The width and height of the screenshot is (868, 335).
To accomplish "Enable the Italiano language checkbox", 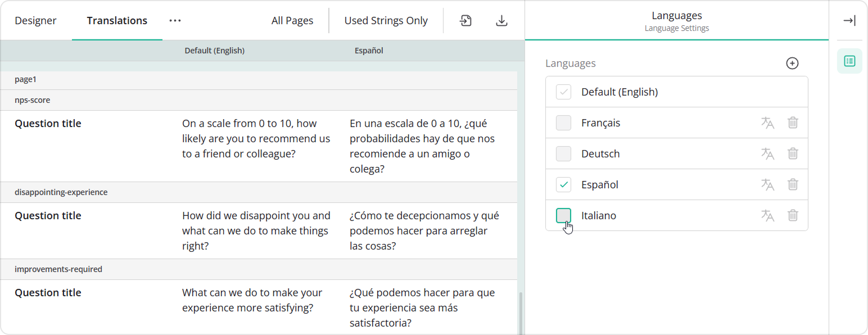I will click(563, 215).
